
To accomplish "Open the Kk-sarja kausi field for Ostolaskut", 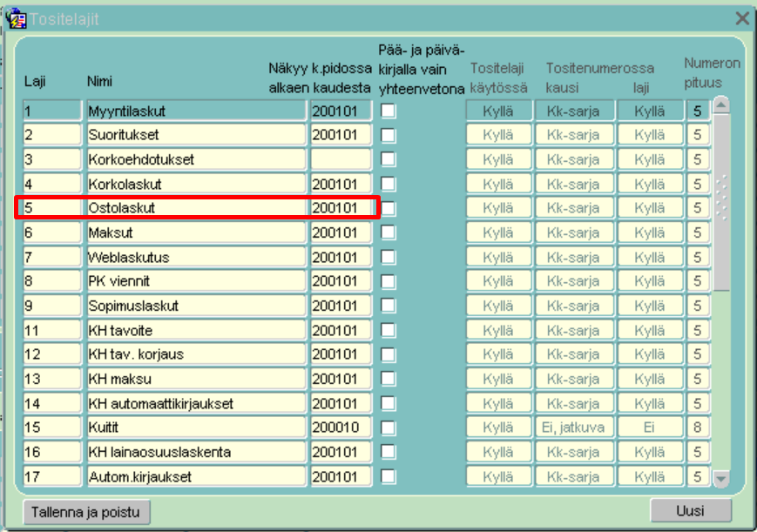I will [x=574, y=208].
